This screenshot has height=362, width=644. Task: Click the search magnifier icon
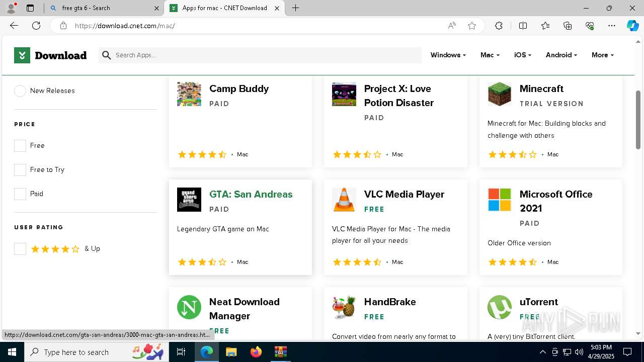coord(106,55)
